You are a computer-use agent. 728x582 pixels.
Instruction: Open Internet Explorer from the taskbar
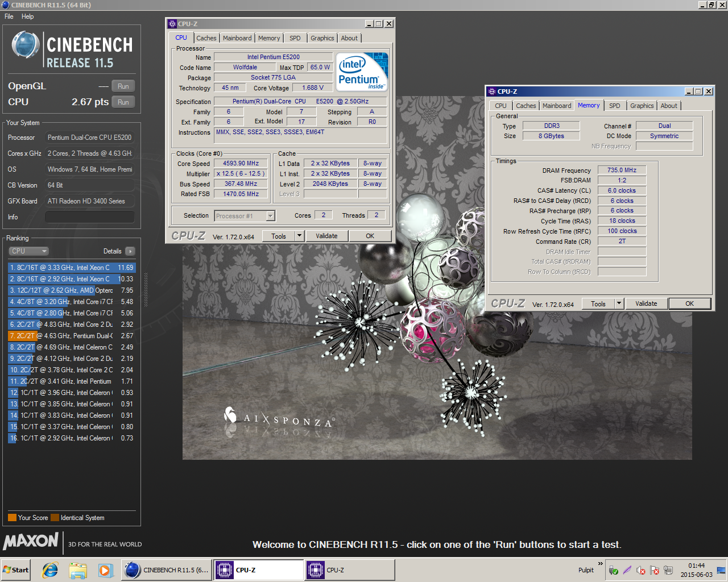(x=51, y=570)
